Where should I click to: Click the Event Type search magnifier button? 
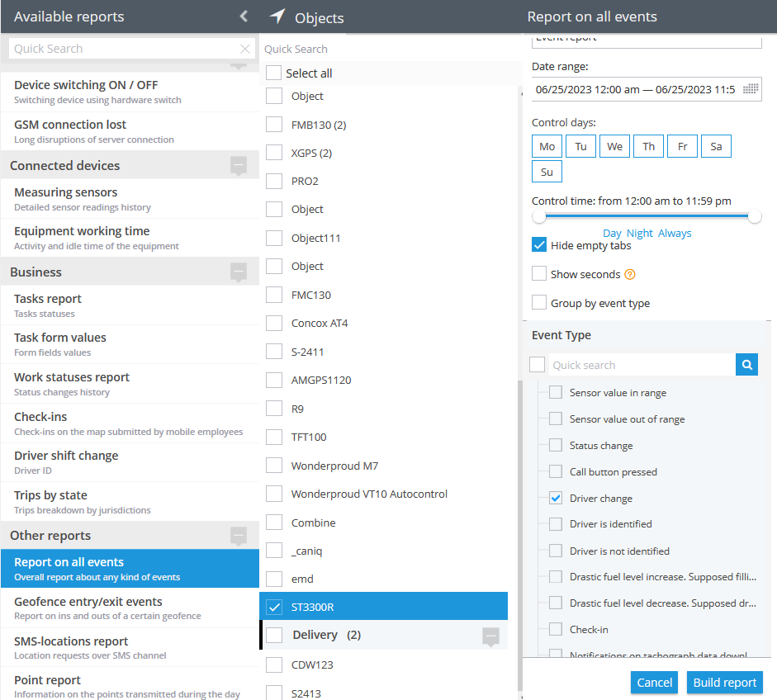click(746, 365)
